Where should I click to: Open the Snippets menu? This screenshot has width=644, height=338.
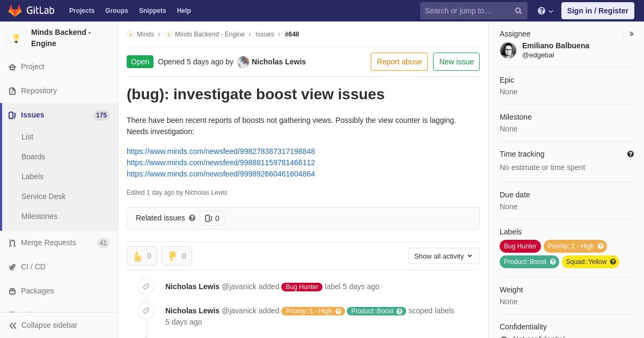click(x=152, y=11)
